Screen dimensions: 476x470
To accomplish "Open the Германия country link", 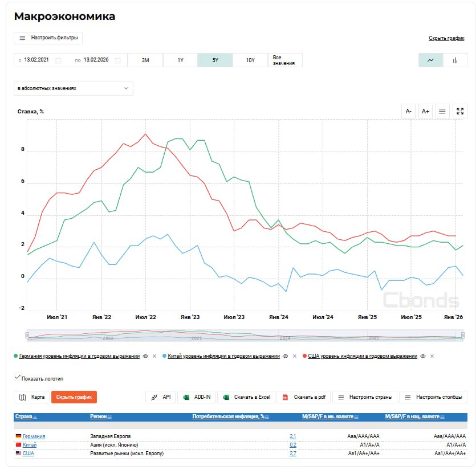I will tap(34, 436).
